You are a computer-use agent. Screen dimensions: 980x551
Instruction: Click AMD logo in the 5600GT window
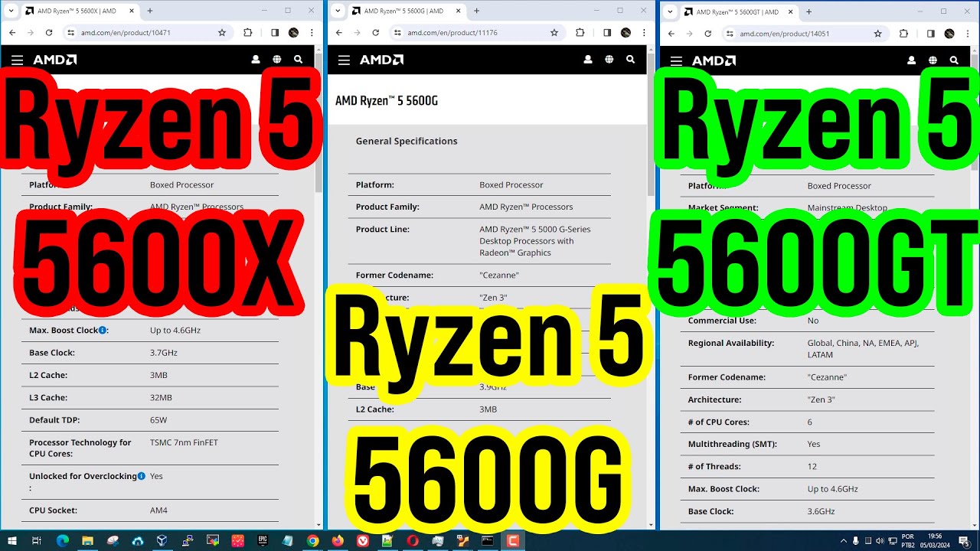(x=714, y=60)
